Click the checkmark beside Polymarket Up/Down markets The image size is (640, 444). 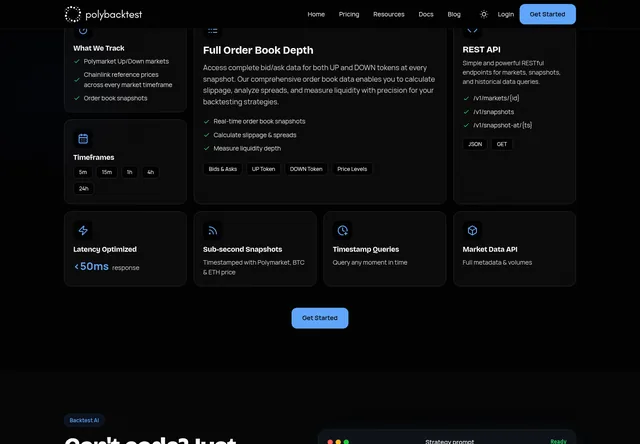(x=77, y=62)
